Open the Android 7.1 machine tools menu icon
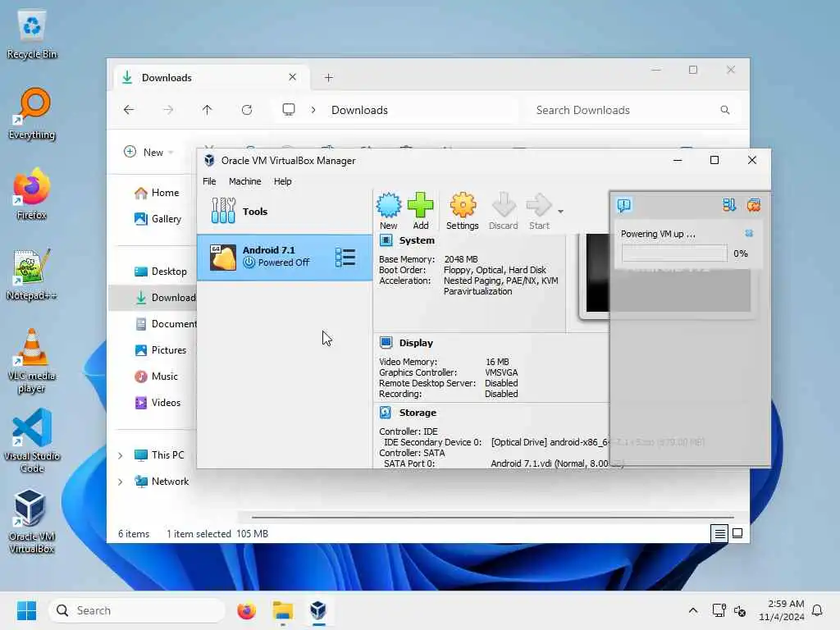Image resolution: width=840 pixels, height=630 pixels. pyautogui.click(x=345, y=257)
